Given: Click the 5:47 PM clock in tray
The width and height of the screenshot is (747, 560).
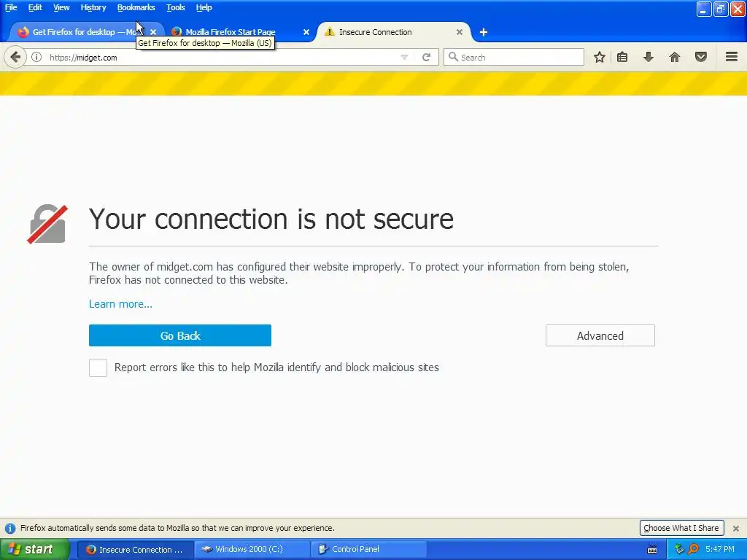Looking at the screenshot, I should pos(720,550).
